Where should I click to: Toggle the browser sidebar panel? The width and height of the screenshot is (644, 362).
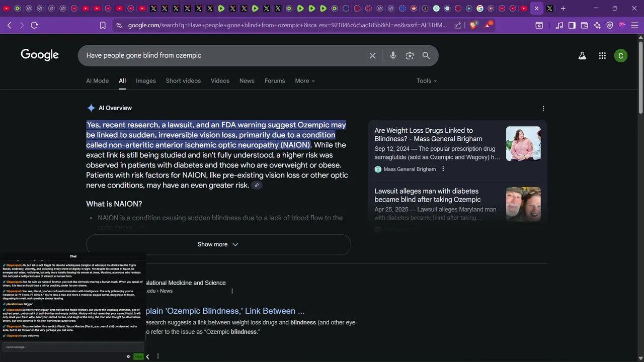pyautogui.click(x=572, y=25)
